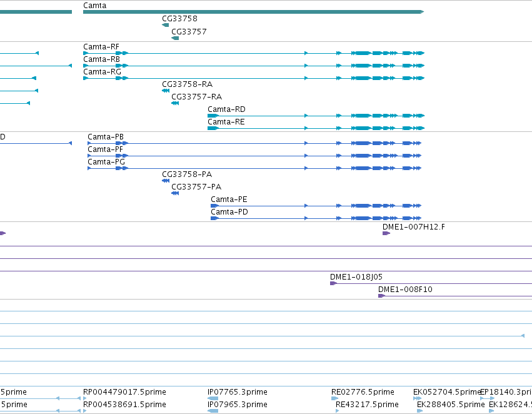Viewport: 532px width, 414px height.
Task: Select the Camta-RE transcript
Action: [316, 128]
